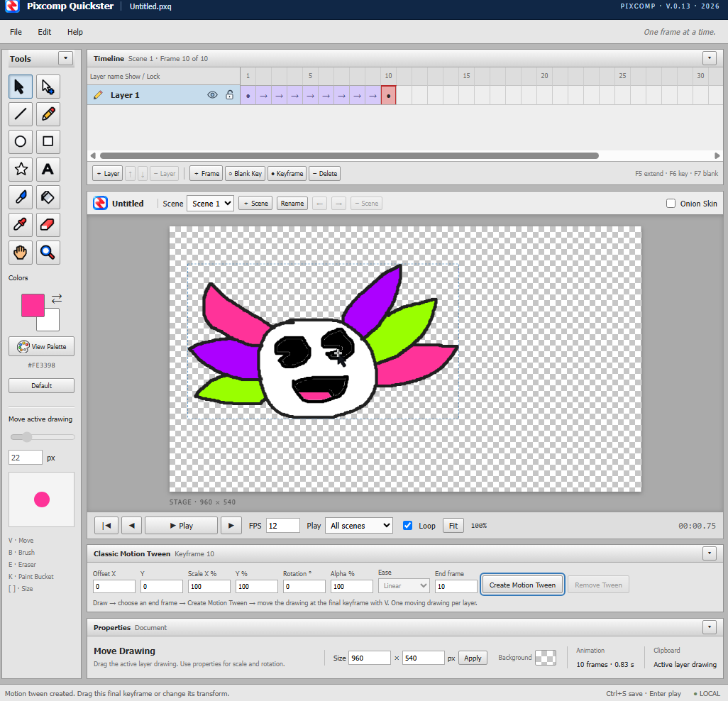Choose the Paint Bucket tool
Screen dimensions: 728x701
[x=48, y=197]
